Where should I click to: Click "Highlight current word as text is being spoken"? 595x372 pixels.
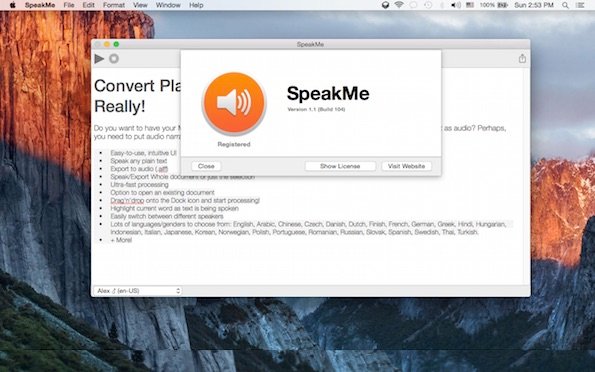point(175,208)
